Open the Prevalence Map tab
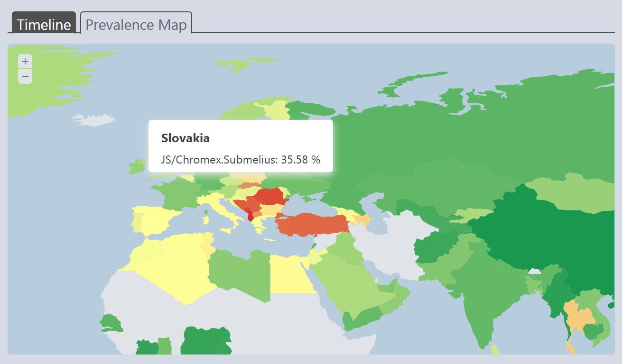 136,25
